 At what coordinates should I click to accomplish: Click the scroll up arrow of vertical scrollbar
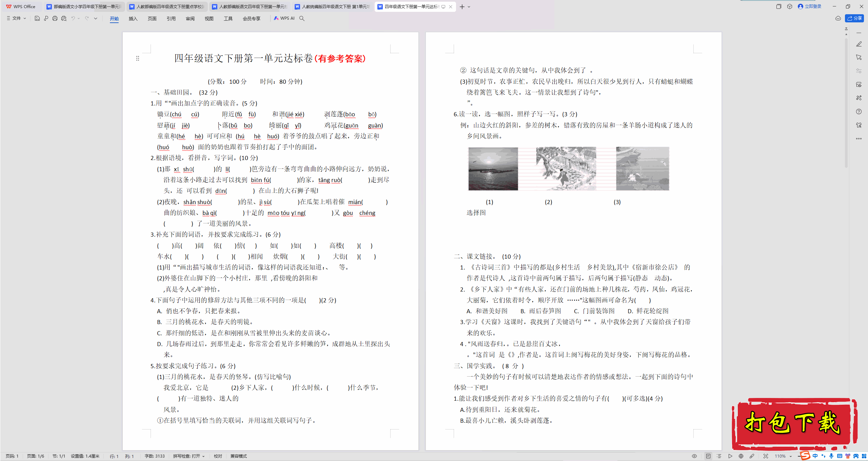click(846, 34)
